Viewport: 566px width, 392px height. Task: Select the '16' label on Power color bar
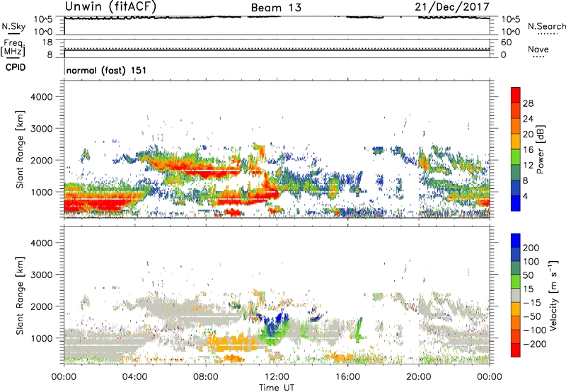point(528,150)
